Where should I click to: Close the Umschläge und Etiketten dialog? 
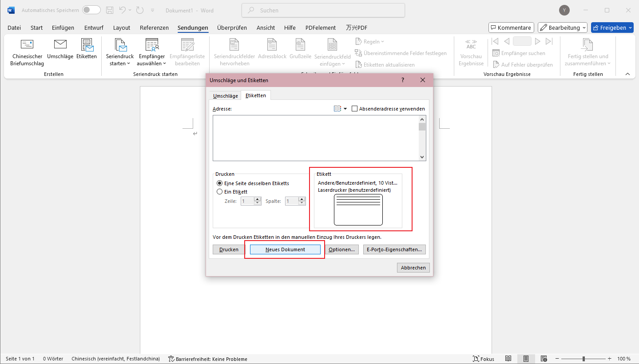pos(423,80)
